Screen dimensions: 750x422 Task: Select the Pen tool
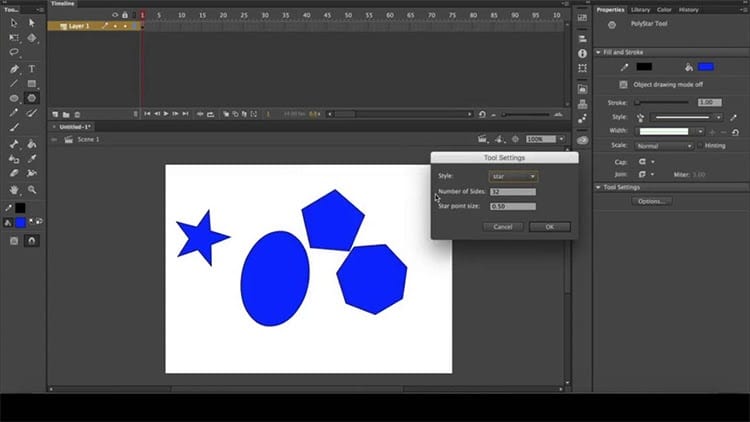pyautogui.click(x=14, y=69)
